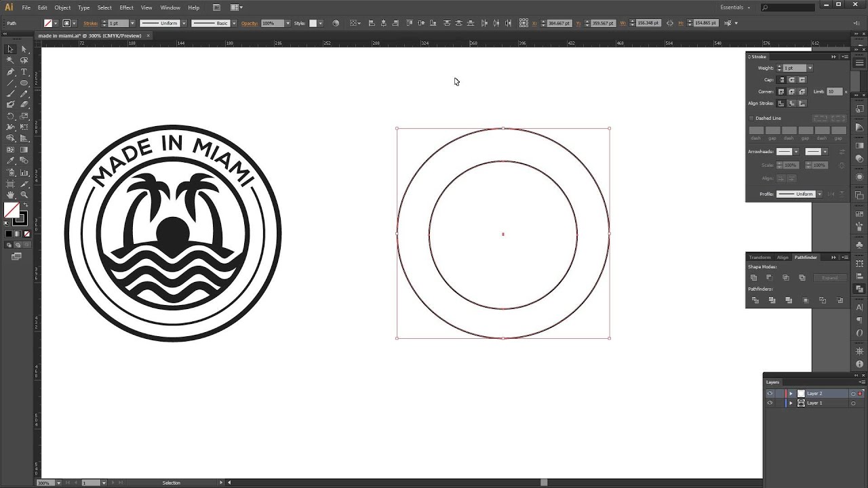Choose Round Join corner in Stroke panel
The width and height of the screenshot is (868, 488).
point(791,91)
